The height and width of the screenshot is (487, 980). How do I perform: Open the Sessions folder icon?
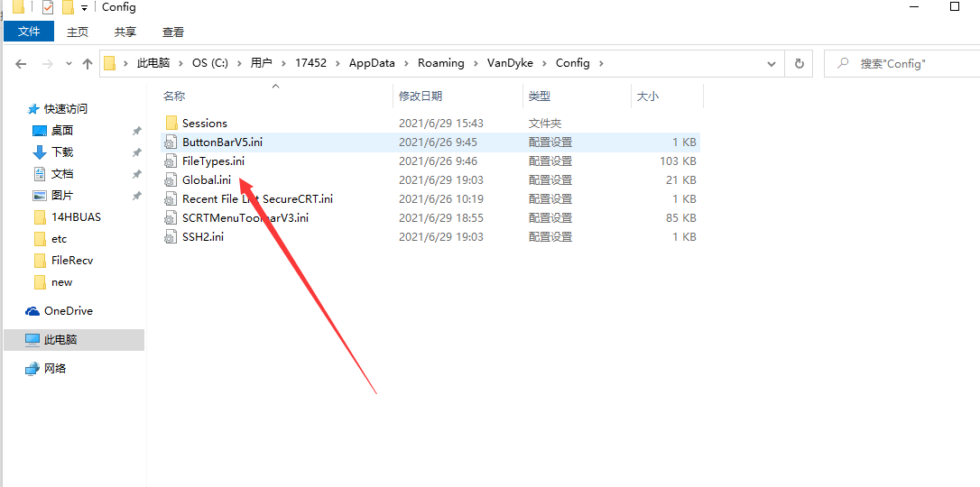(x=171, y=123)
